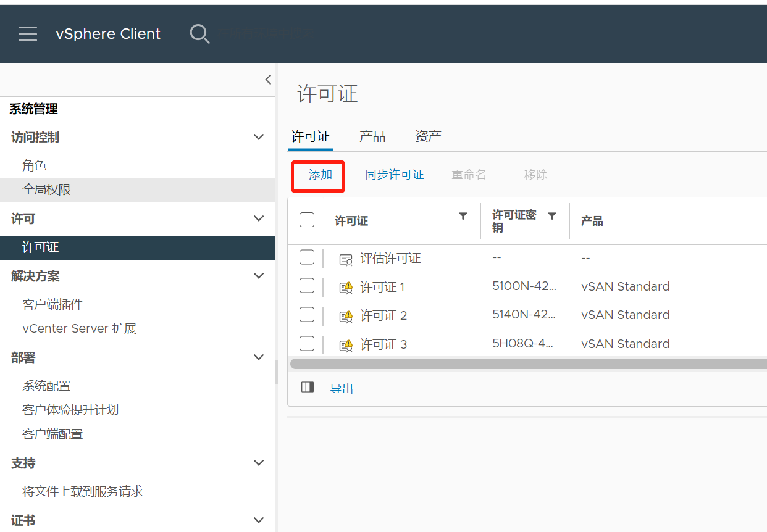Image resolution: width=767 pixels, height=532 pixels.
Task: Click the horizontal scrollbar under the table
Action: coord(528,364)
